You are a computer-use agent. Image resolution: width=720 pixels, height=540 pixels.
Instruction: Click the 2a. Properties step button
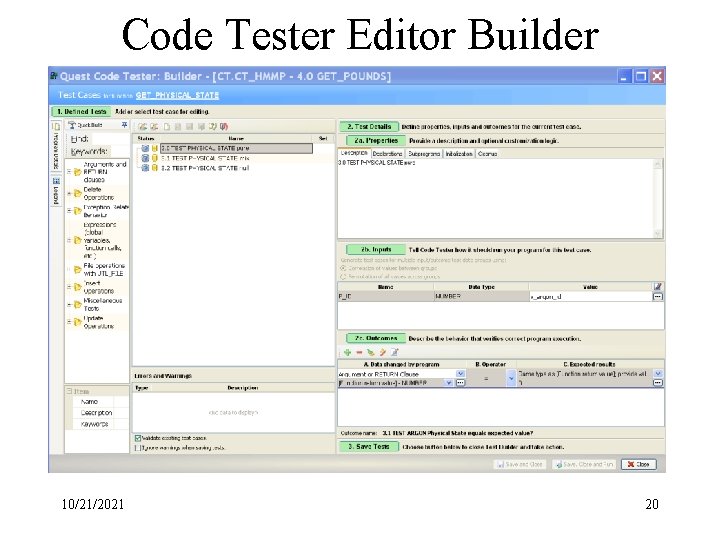pyautogui.click(x=376, y=141)
